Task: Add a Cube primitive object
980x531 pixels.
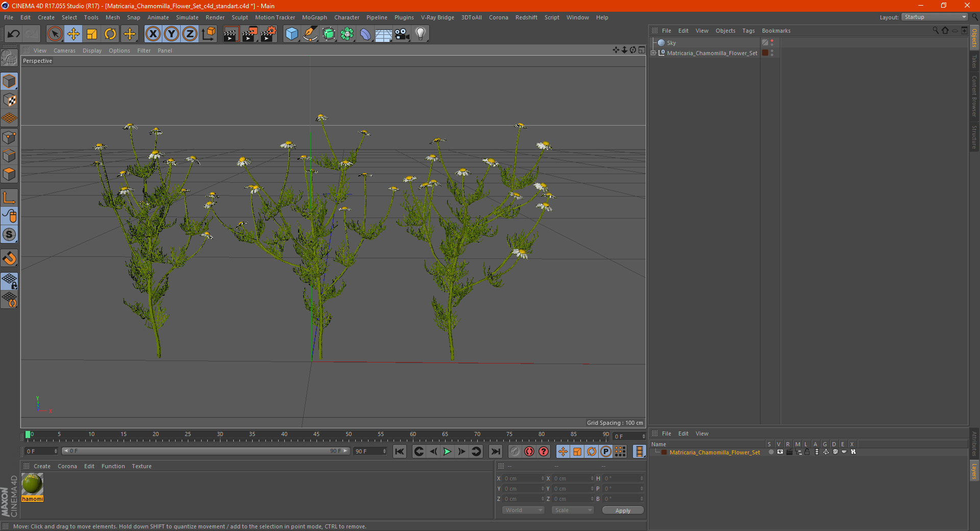Action: click(291, 34)
